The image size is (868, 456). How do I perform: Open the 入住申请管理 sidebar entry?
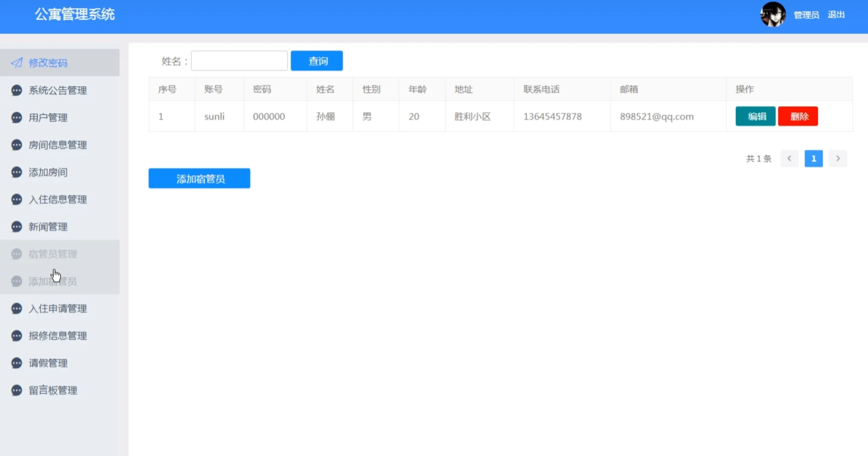[x=58, y=308]
